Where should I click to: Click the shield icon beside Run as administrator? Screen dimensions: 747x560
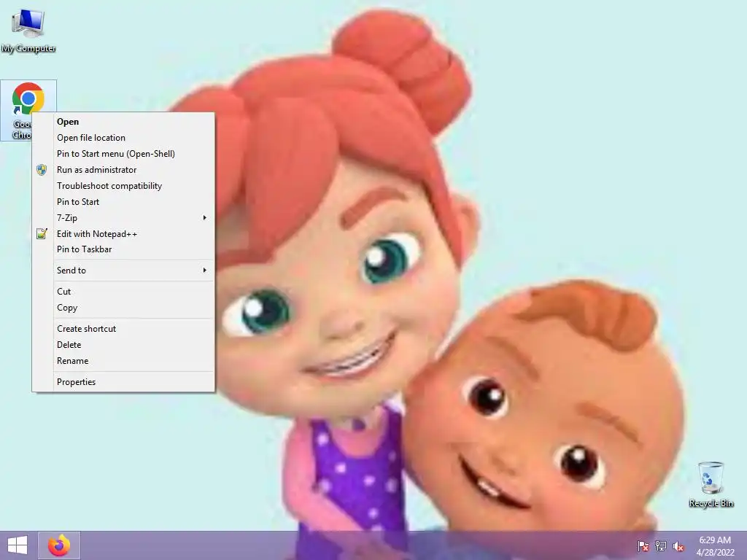pyautogui.click(x=42, y=169)
